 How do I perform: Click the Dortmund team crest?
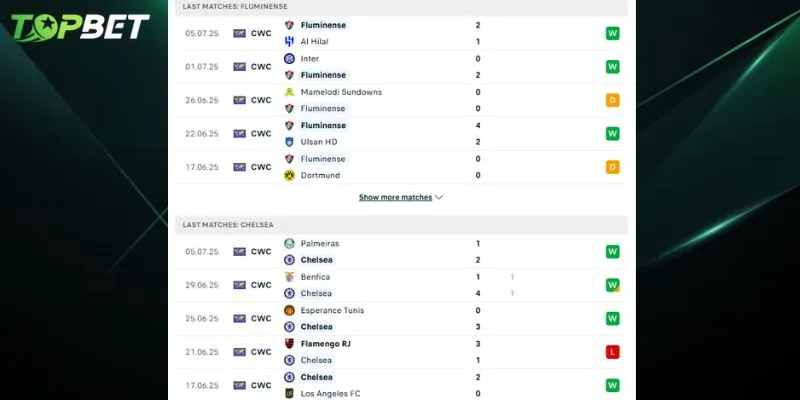click(289, 175)
